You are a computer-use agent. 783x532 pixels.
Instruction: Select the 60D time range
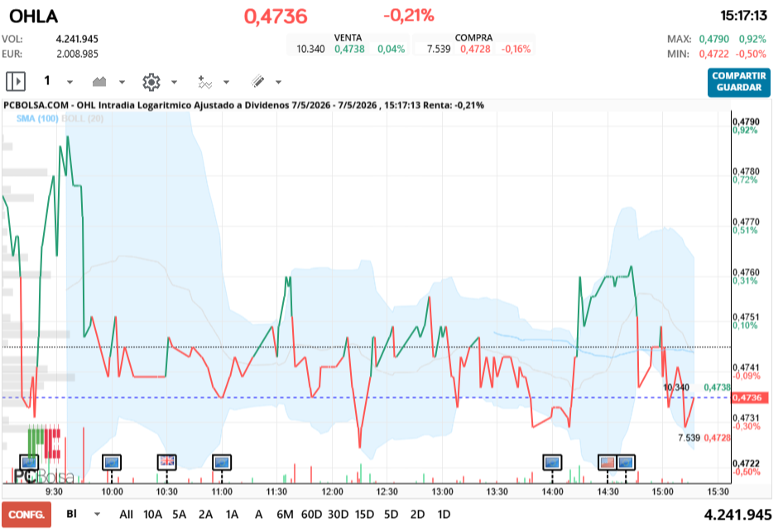pos(311,515)
